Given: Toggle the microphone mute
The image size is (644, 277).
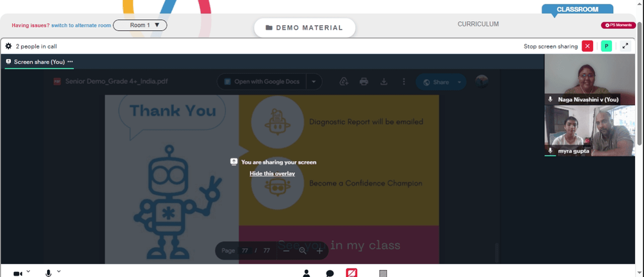Looking at the screenshot, I should tap(48, 273).
